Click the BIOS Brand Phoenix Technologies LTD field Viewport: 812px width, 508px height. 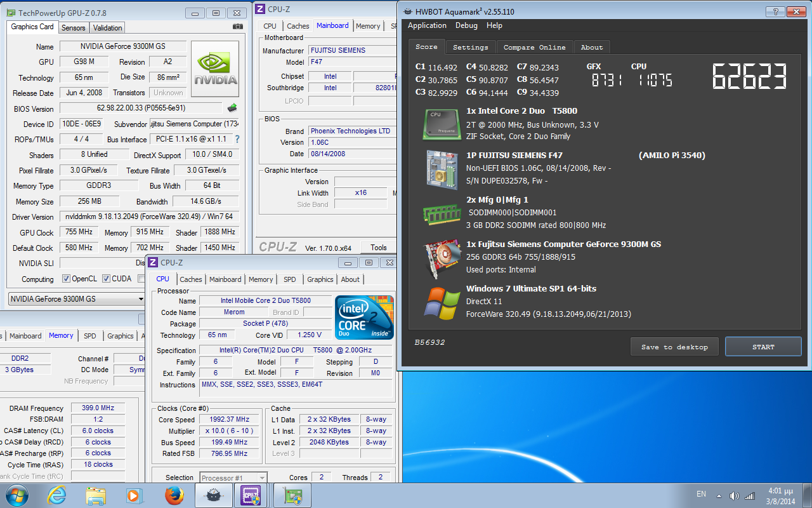(352, 131)
